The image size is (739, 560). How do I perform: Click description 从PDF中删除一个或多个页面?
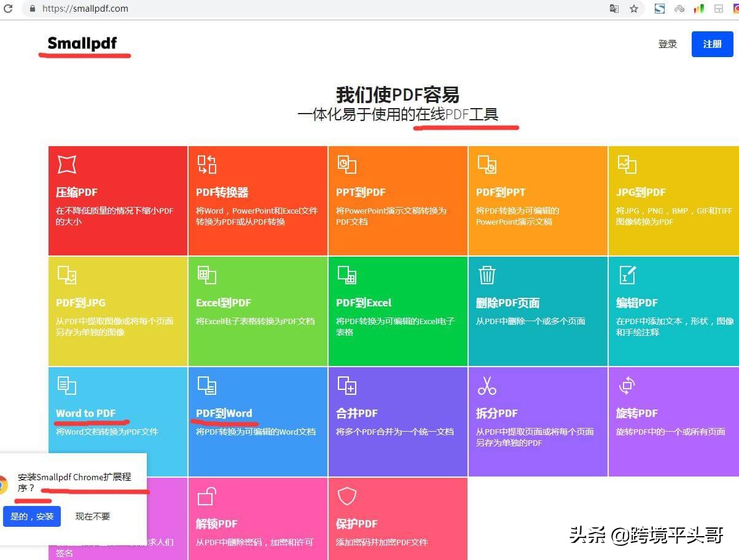531,321
